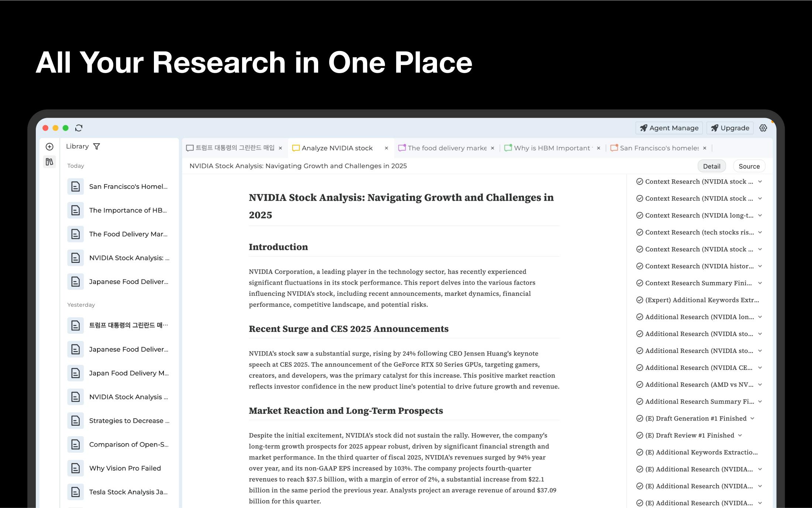Click the document icon for Strategies to Decrease
The image size is (812, 508).
tap(75, 421)
